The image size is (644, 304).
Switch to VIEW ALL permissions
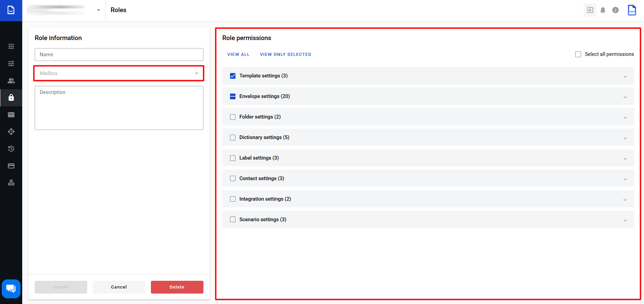pyautogui.click(x=238, y=55)
